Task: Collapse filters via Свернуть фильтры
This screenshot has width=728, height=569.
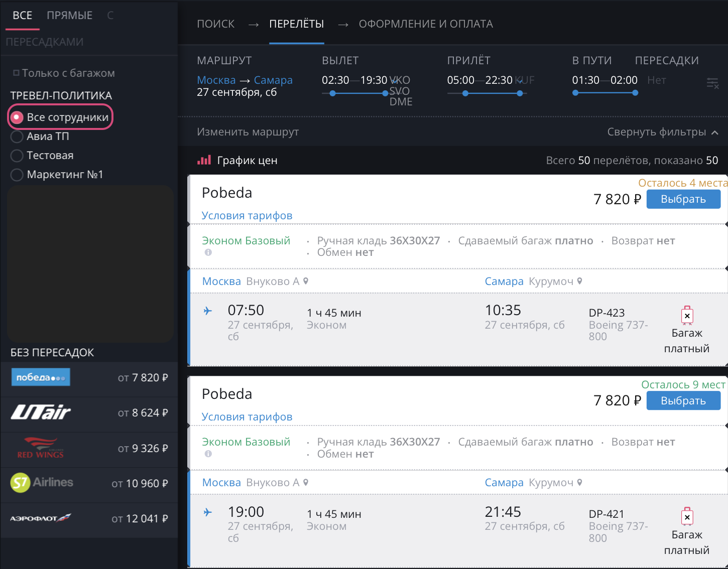Action: point(662,132)
